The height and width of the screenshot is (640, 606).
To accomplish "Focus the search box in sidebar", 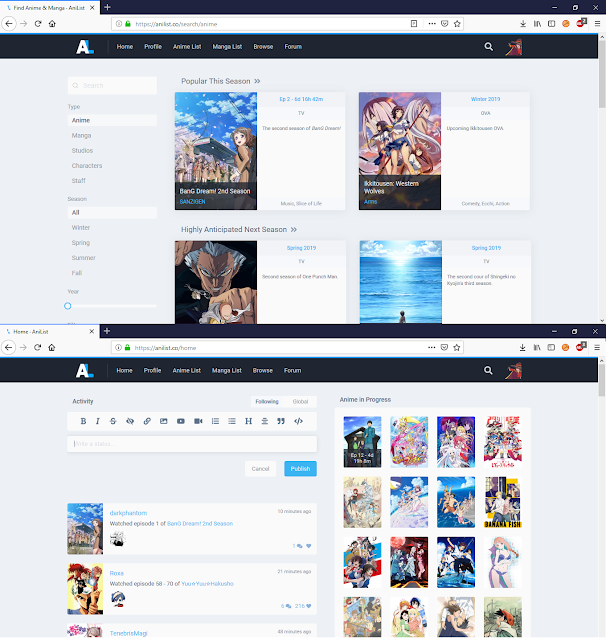I will coord(112,85).
